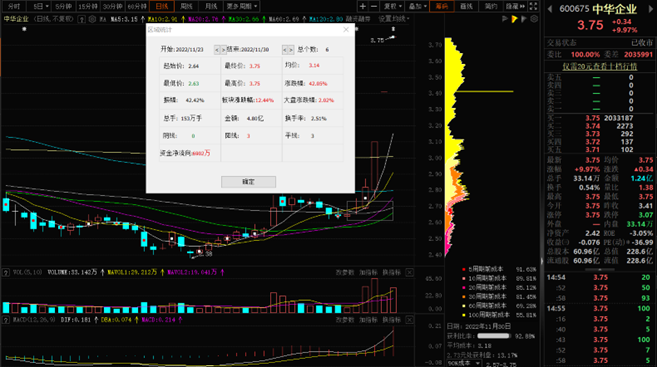This screenshot has width=657, height=367.
Task: Open the 复权 adjustment dropdown
Action: [393, 6]
